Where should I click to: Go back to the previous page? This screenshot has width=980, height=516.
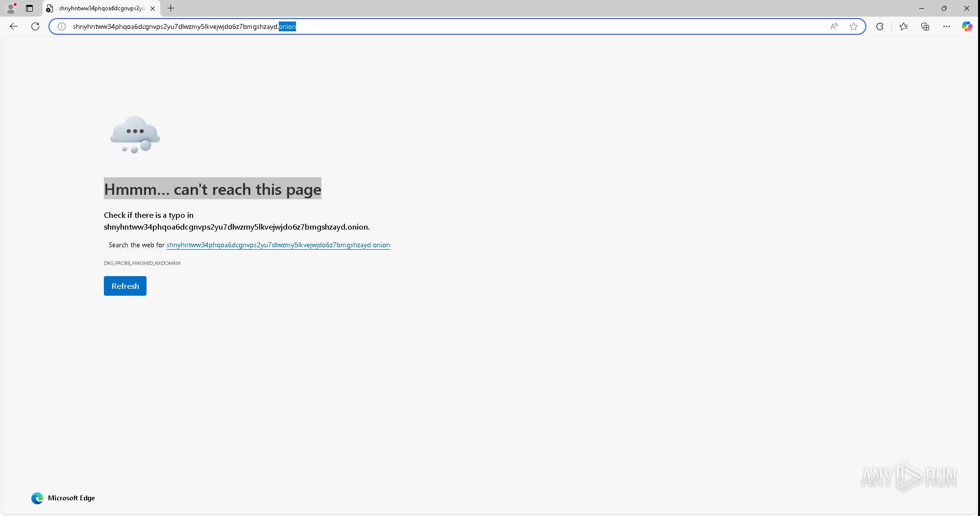[x=14, y=26]
